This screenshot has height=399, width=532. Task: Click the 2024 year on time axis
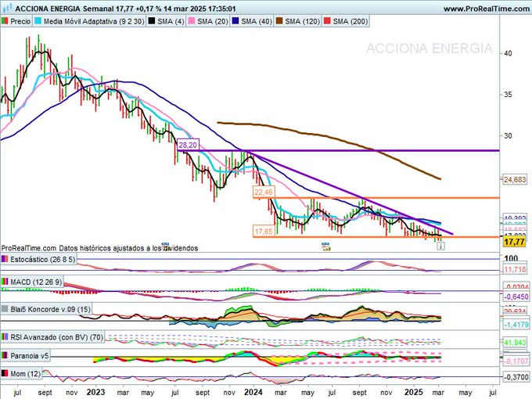(x=253, y=392)
